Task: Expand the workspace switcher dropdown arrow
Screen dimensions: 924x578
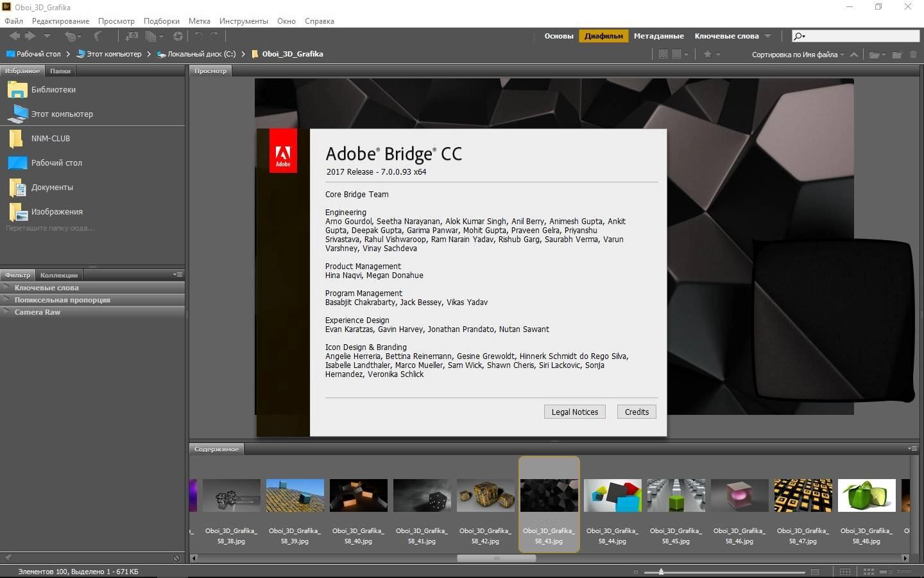Action: coord(768,36)
